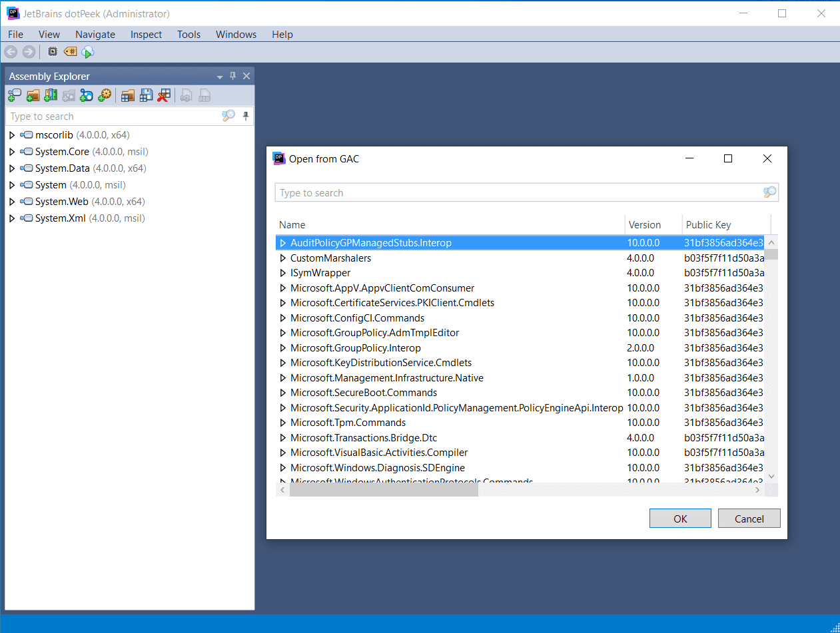Close the Assembly Explorer panel

pyautogui.click(x=246, y=76)
